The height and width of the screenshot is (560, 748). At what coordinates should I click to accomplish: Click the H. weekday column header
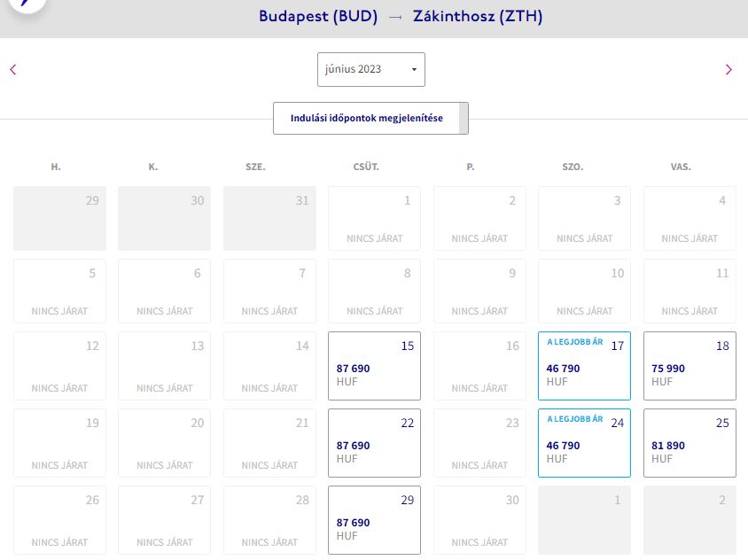56,167
